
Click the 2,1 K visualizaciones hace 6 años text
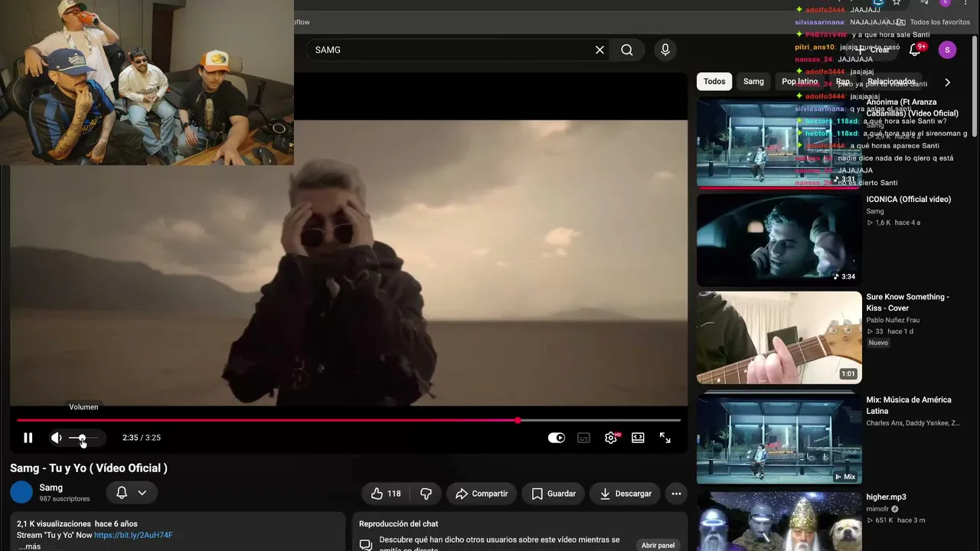point(77,523)
